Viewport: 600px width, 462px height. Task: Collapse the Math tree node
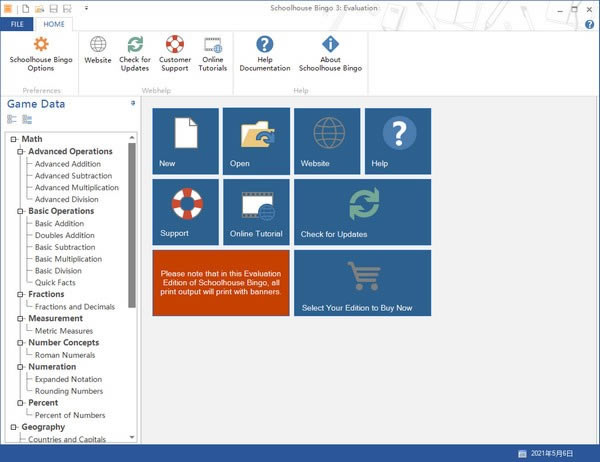point(14,140)
